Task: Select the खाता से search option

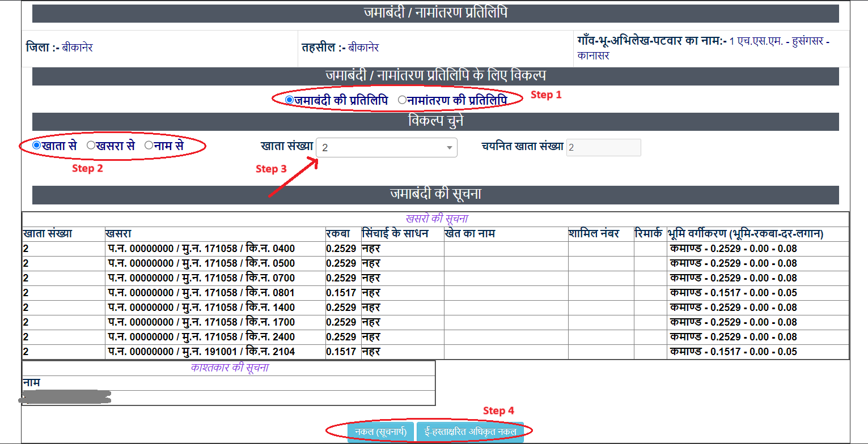Action: [36, 146]
